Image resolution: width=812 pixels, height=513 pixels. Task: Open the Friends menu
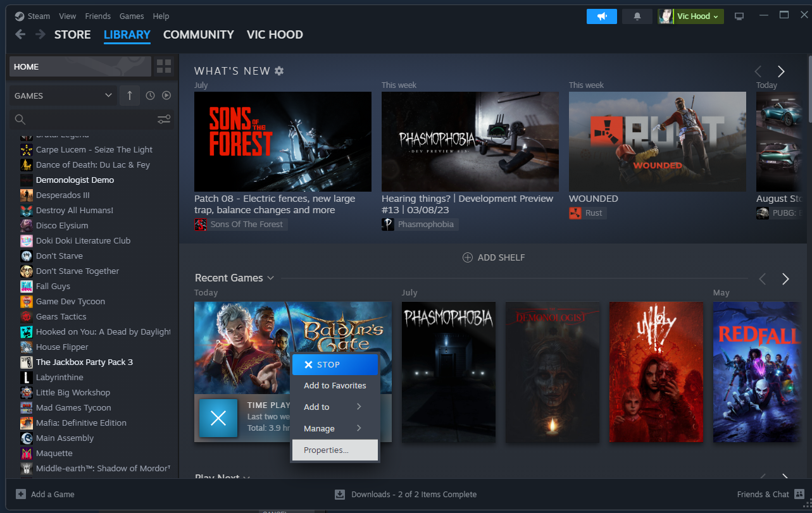click(97, 16)
